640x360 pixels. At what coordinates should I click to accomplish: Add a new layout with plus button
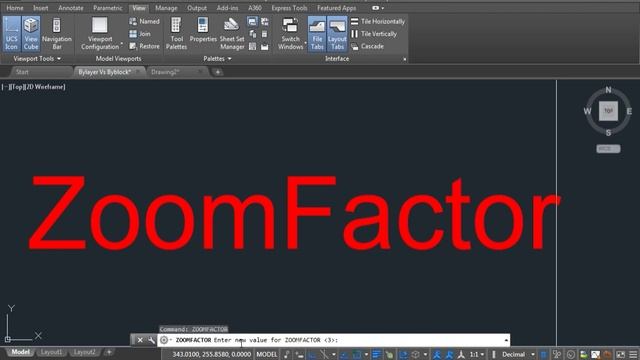pos(109,352)
